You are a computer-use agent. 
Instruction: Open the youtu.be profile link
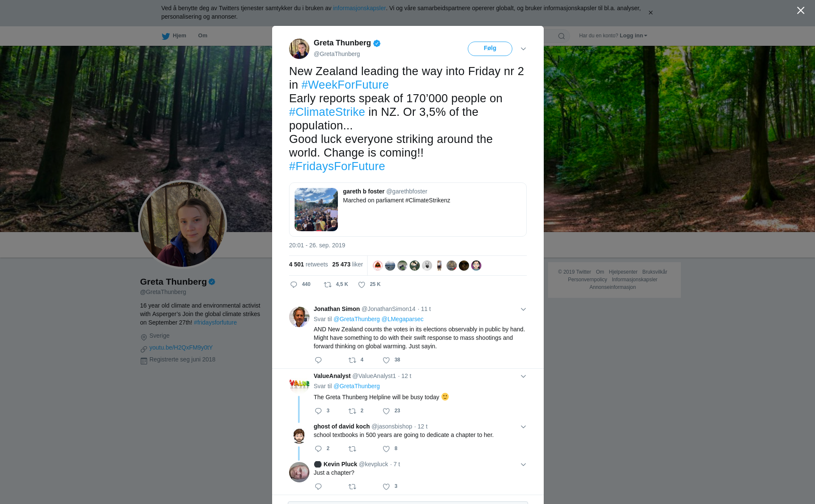click(x=181, y=347)
